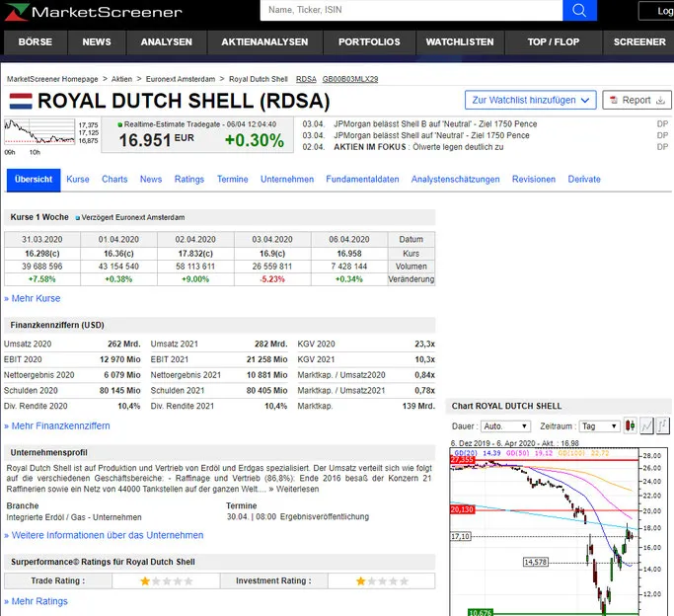Switch to the Fundamentaldaten tab
The height and width of the screenshot is (616, 674).
pos(362,180)
